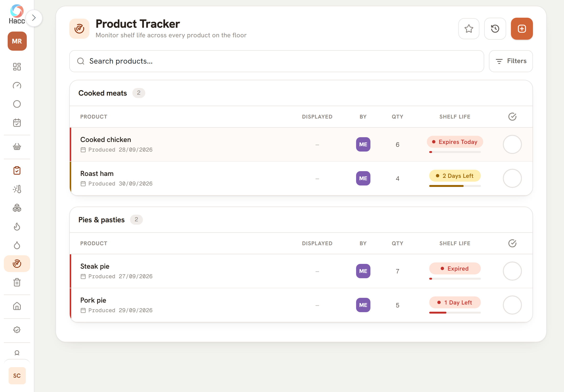Screen dimensions: 564x392
Task: Collapse the Pies & pasties section header
Action: click(301, 220)
